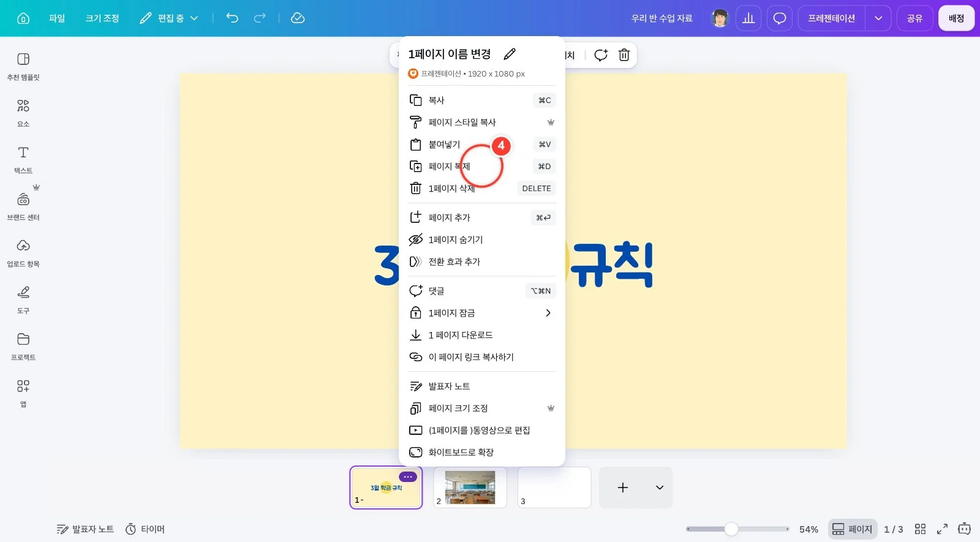Image resolution: width=980 pixels, height=542 pixels.
Task: Select 댓글 menu item
Action: [x=482, y=290]
